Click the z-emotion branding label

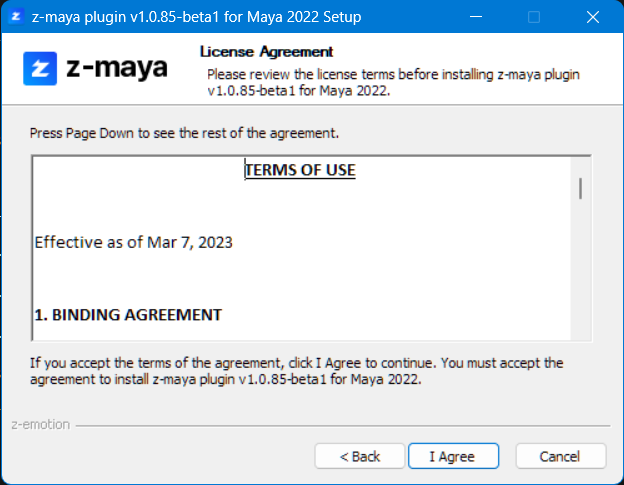click(41, 424)
